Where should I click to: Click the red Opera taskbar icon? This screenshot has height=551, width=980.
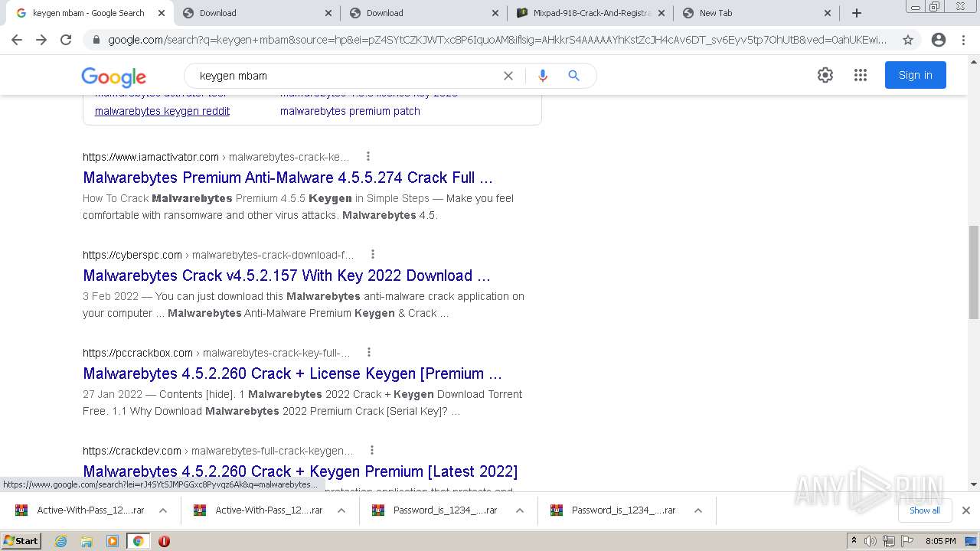164,541
